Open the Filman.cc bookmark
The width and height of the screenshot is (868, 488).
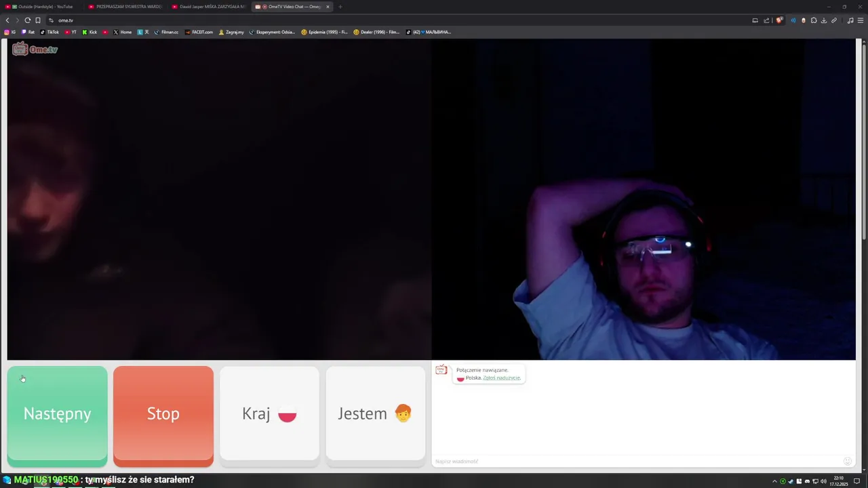166,32
